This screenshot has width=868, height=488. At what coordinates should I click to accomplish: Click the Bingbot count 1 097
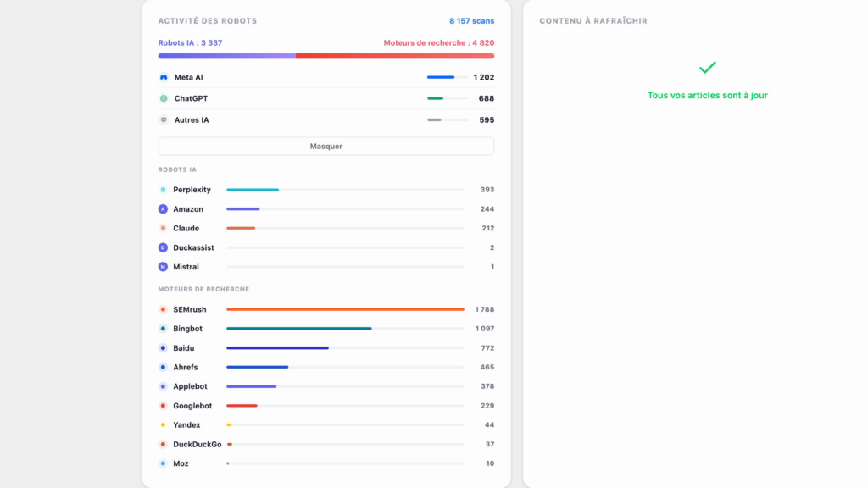(x=485, y=329)
